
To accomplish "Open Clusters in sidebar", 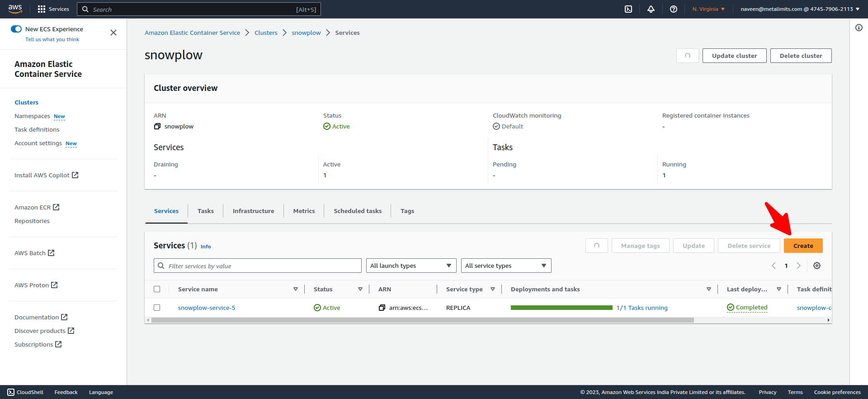I will (26, 102).
